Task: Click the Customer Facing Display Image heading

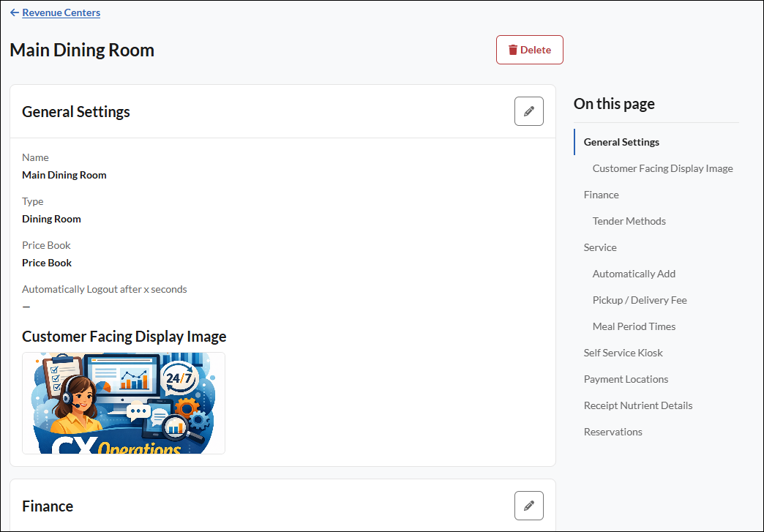Action: (x=124, y=336)
